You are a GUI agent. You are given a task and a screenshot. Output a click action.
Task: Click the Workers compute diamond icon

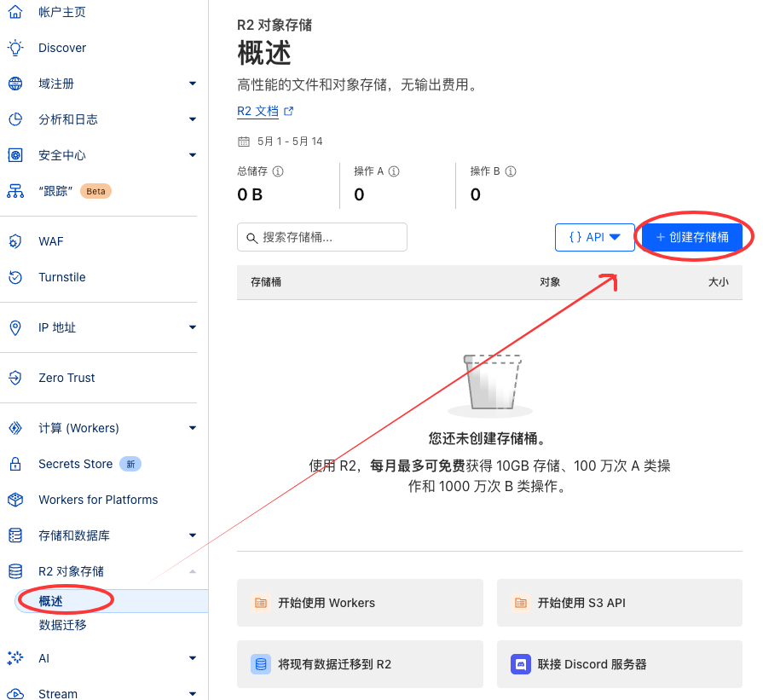(x=15, y=428)
